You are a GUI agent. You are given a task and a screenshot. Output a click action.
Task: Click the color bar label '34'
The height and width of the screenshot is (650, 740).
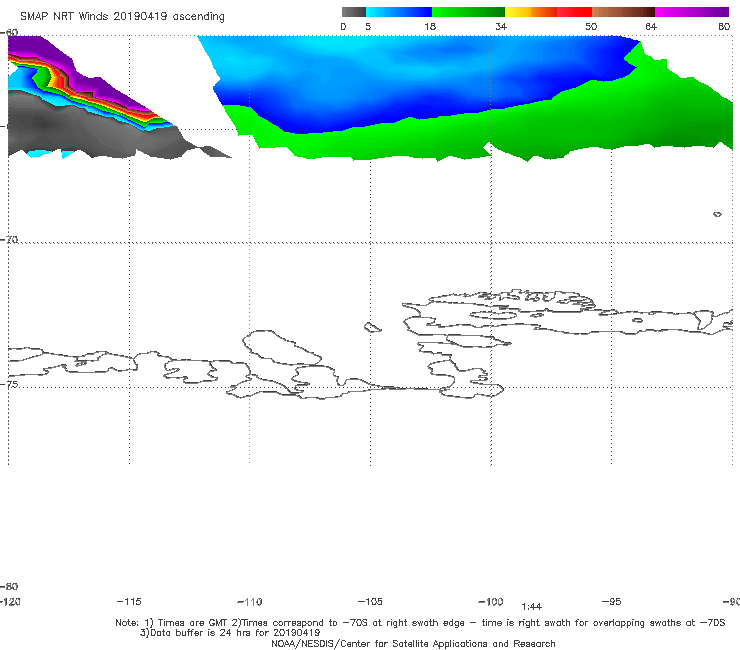tap(501, 26)
